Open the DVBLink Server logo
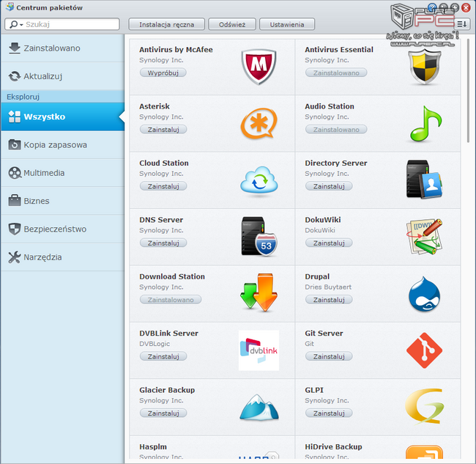This screenshot has height=464, width=476. (x=259, y=350)
